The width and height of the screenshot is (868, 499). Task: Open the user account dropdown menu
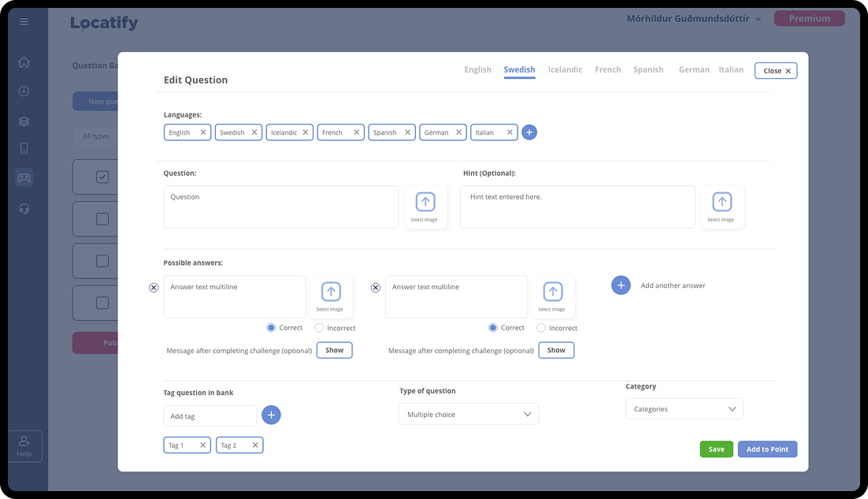(x=694, y=19)
